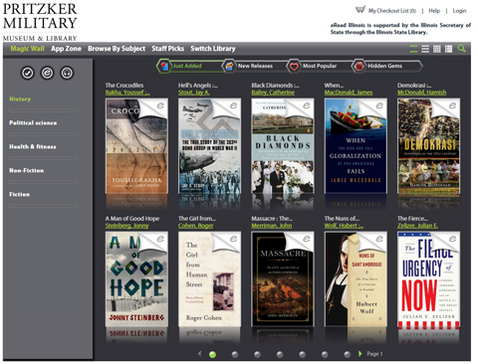This screenshot has width=478, height=364.
Task: Select the active green page dot
Action: point(212,355)
